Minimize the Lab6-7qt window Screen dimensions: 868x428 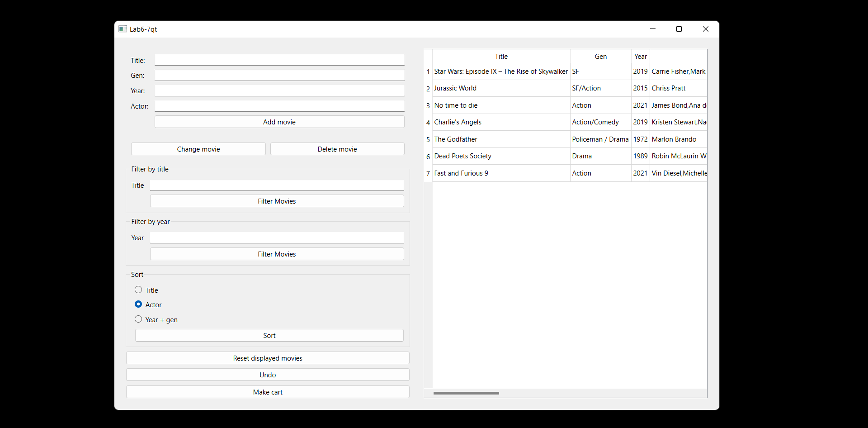(653, 29)
